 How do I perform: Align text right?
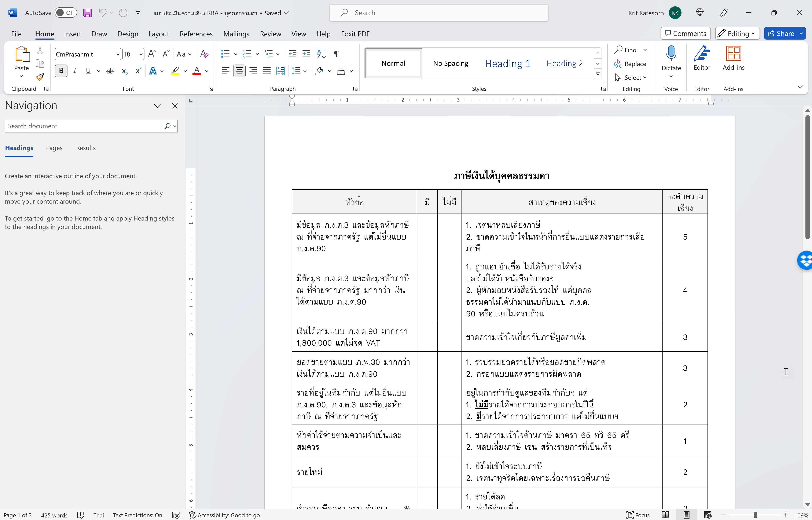(x=253, y=71)
